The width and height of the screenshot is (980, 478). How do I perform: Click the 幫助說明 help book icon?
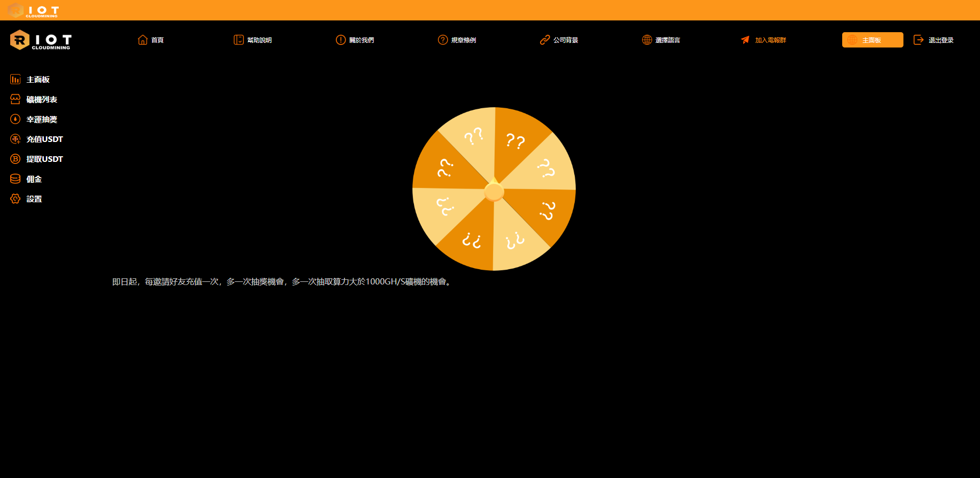pos(238,40)
